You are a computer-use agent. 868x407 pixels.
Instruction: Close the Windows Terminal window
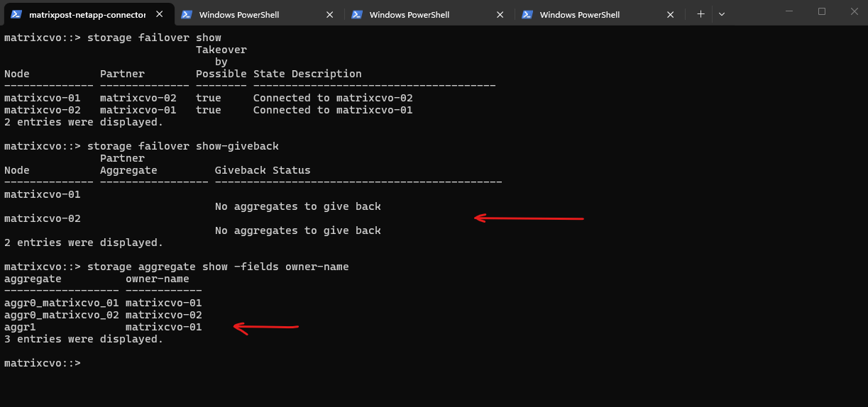(854, 11)
